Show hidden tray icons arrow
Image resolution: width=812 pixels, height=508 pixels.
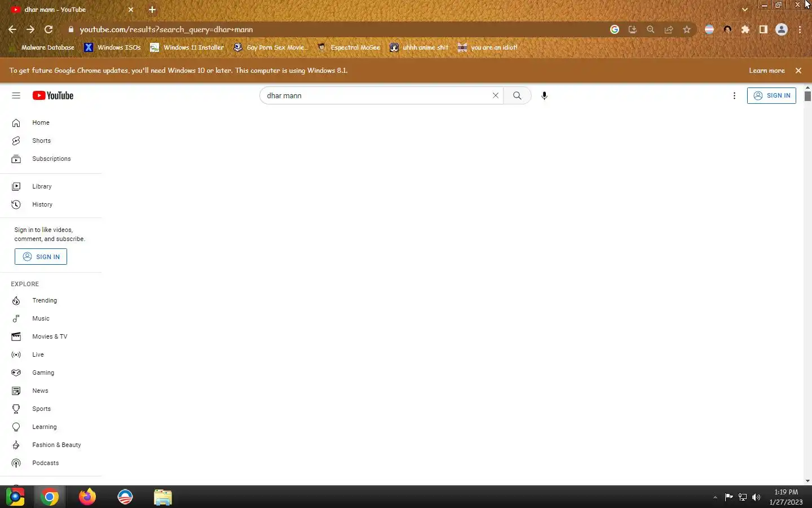[x=715, y=497]
